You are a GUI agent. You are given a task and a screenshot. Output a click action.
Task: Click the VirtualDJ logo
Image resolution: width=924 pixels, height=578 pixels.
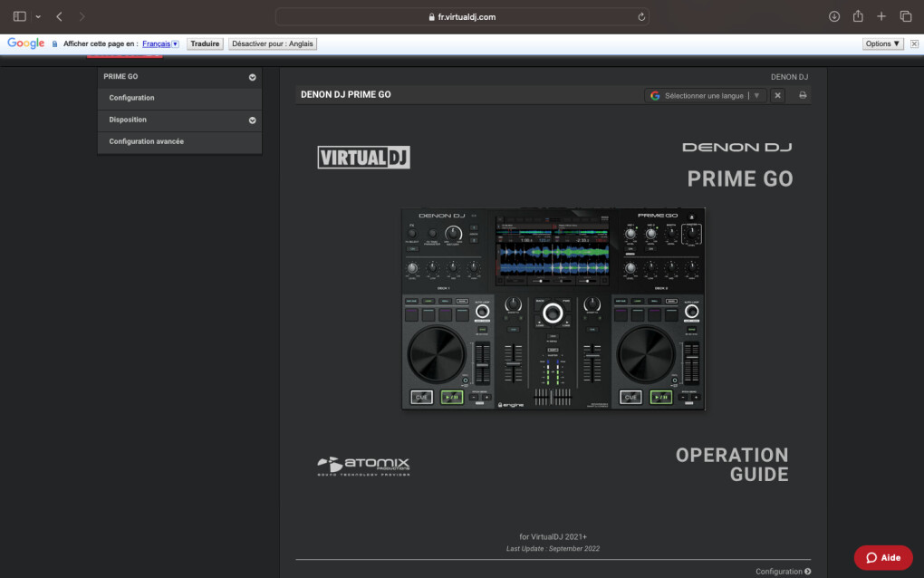pyautogui.click(x=363, y=158)
